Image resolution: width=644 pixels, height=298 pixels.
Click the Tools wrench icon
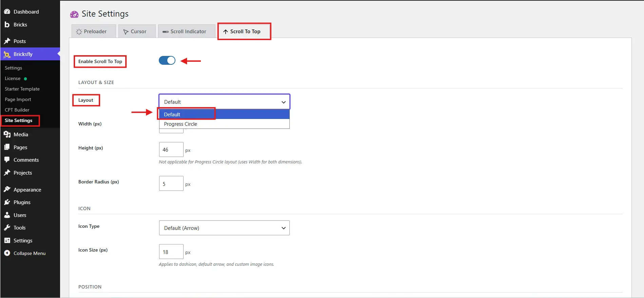[x=7, y=227]
